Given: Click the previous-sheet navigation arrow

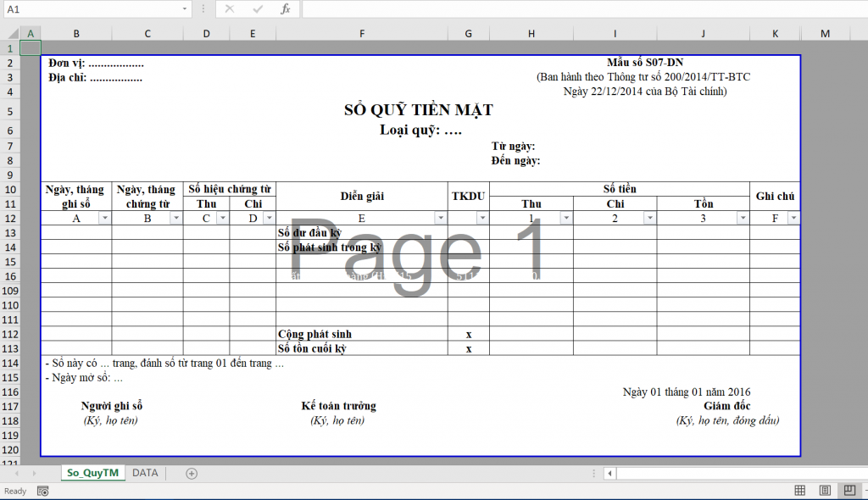Looking at the screenshot, I should [x=18, y=473].
